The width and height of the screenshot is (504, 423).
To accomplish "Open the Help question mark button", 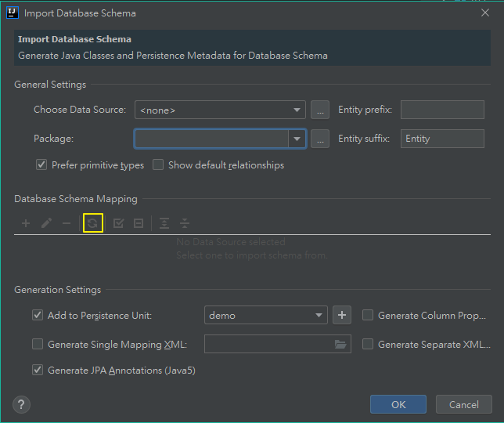I will pyautogui.click(x=22, y=404).
